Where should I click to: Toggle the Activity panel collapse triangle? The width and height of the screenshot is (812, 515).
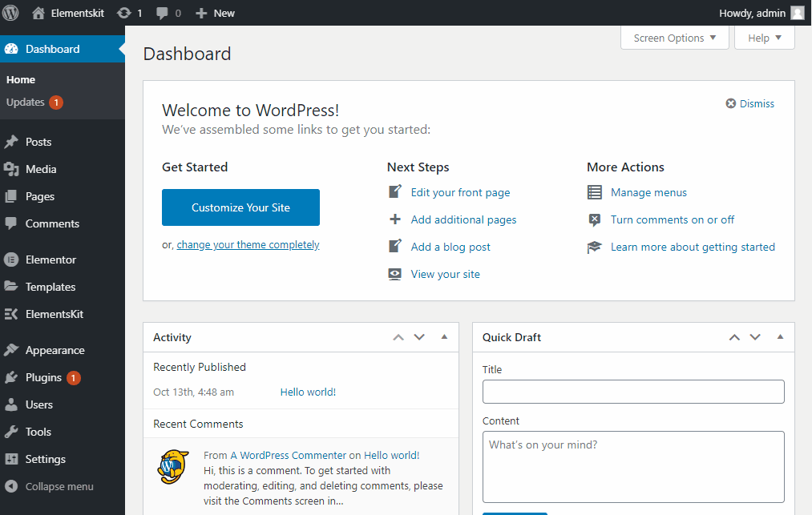point(445,337)
